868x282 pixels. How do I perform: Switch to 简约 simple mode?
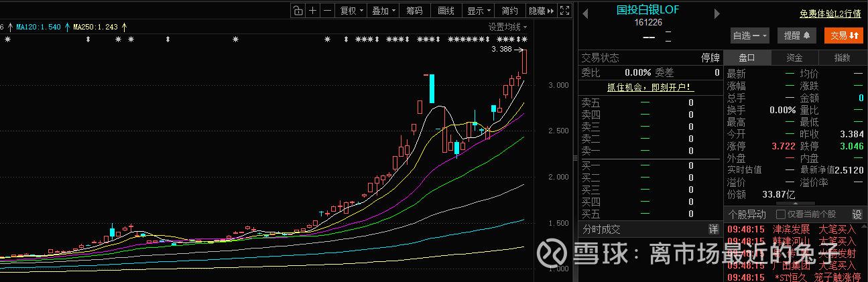(510, 10)
